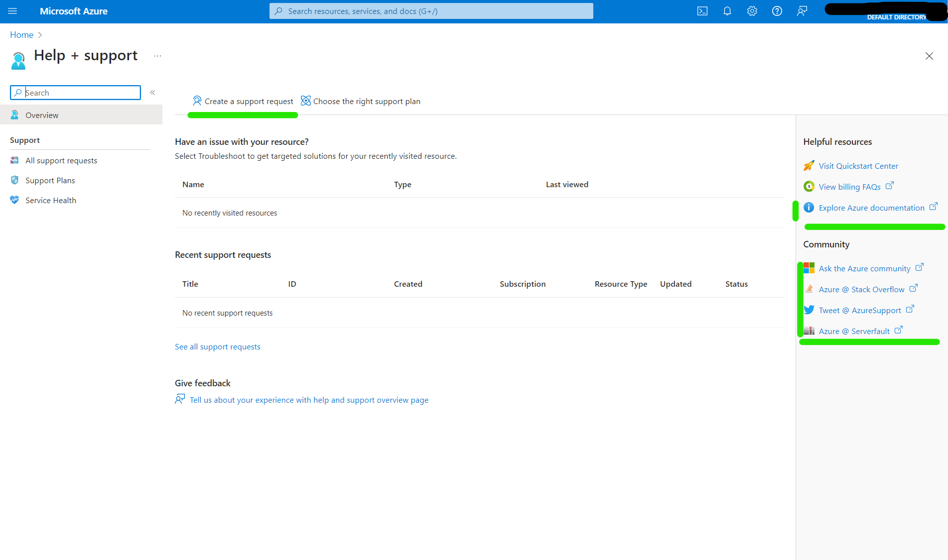Open Service Health in sidebar
This screenshot has height=560, width=948.
51,200
